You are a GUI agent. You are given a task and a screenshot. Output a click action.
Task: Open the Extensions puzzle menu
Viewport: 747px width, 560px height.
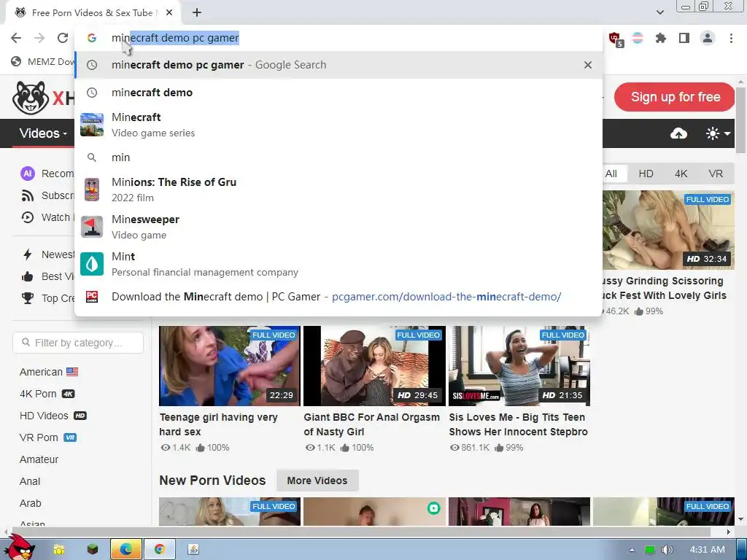[x=661, y=38]
